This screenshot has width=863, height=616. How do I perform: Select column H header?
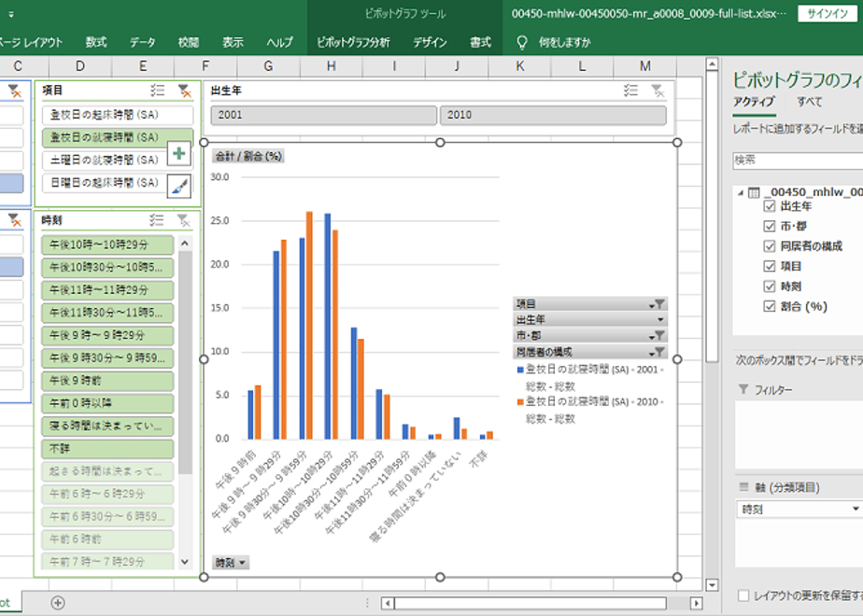tap(332, 66)
